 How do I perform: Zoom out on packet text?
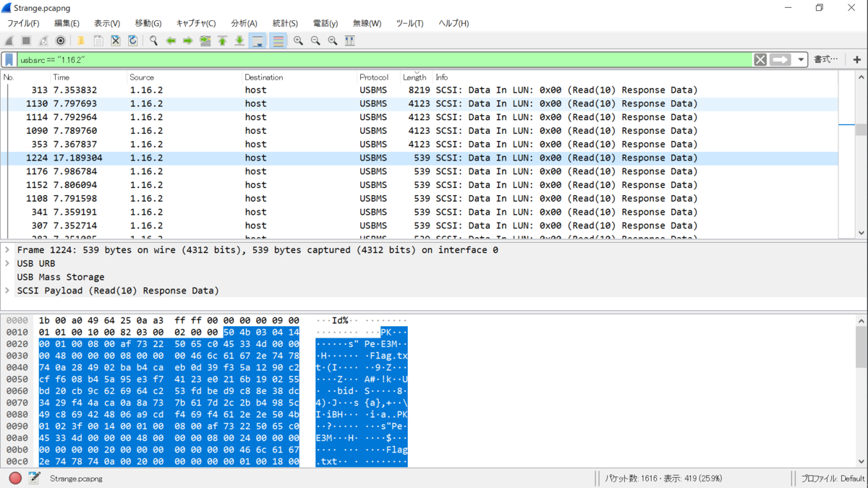(x=315, y=41)
